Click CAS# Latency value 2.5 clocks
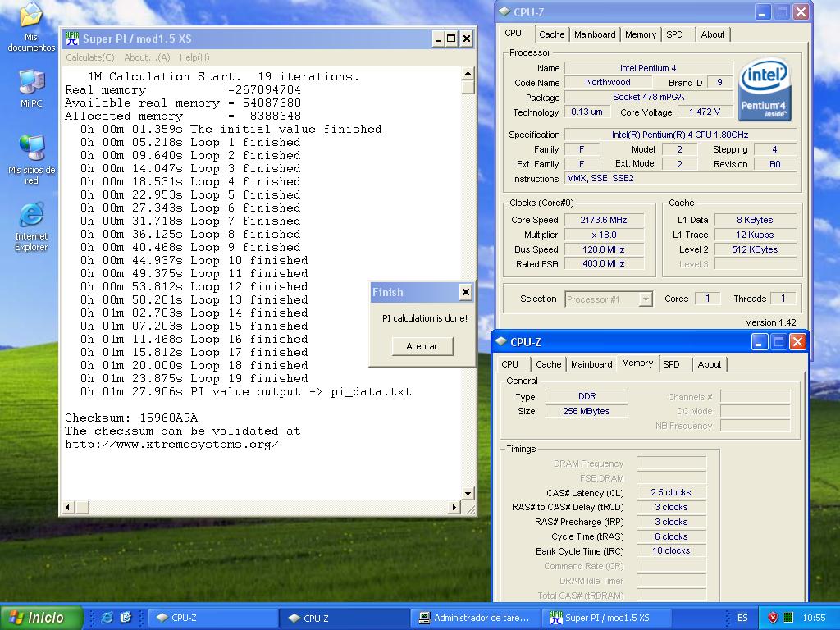Screen dimensions: 840x630 [x=671, y=492]
